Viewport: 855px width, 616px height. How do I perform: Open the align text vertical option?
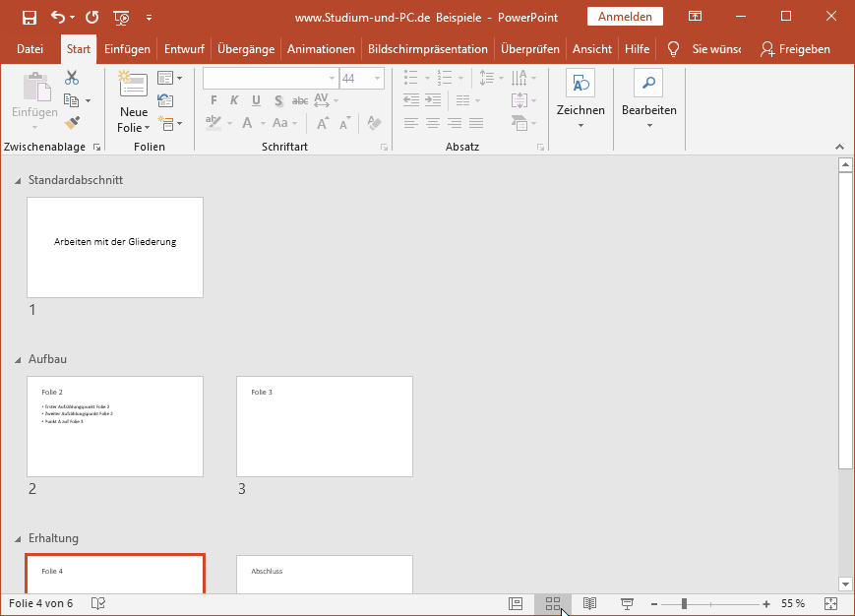click(x=523, y=100)
